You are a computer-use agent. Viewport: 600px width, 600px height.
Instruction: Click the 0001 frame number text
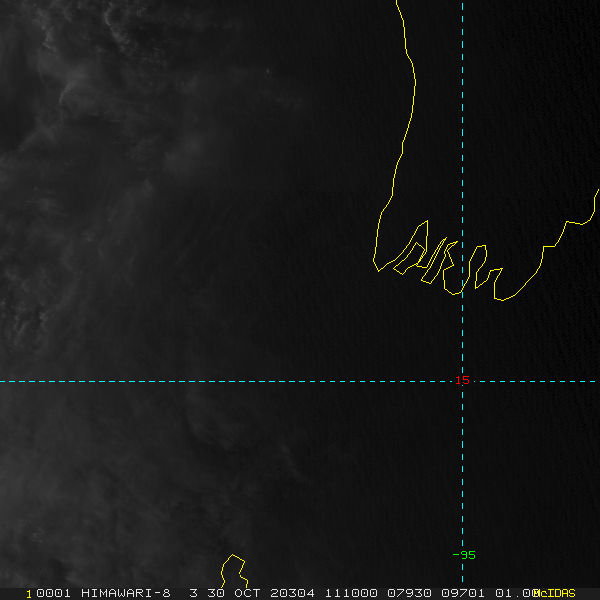[x=53, y=593]
